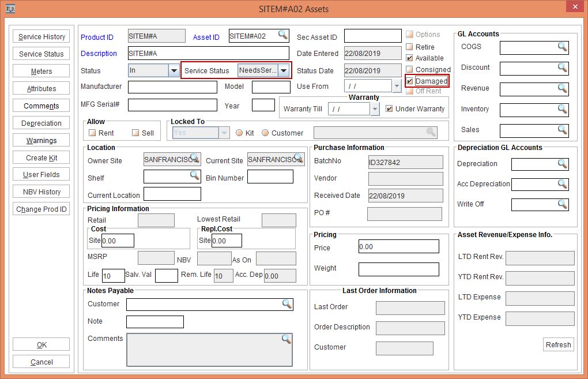The height and width of the screenshot is (379, 588).
Task: Click the Asset ID lookup magnifier icon
Action: coord(282,36)
